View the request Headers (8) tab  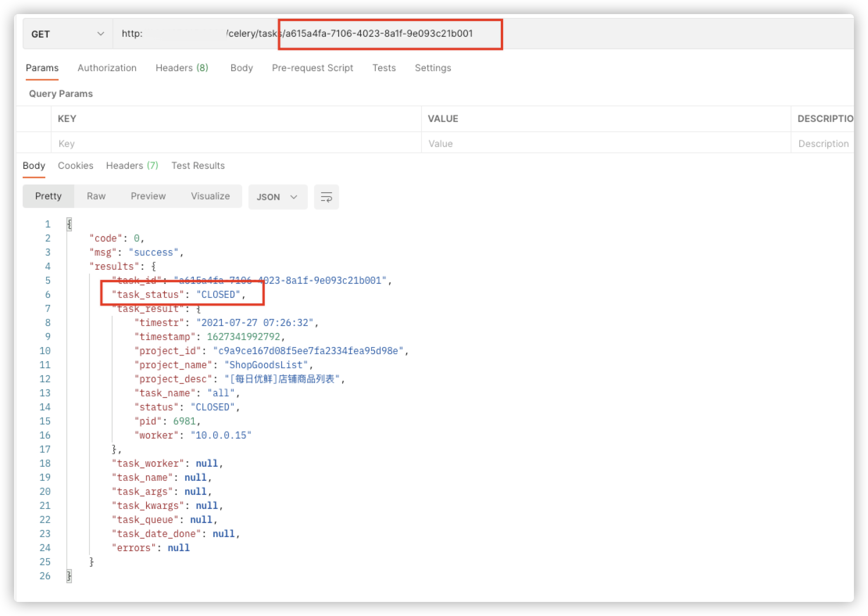click(181, 68)
